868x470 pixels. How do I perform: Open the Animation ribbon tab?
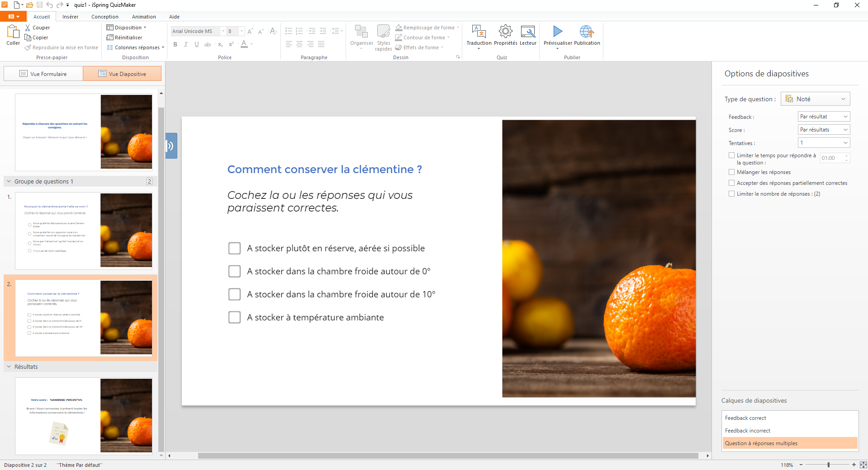coord(144,17)
